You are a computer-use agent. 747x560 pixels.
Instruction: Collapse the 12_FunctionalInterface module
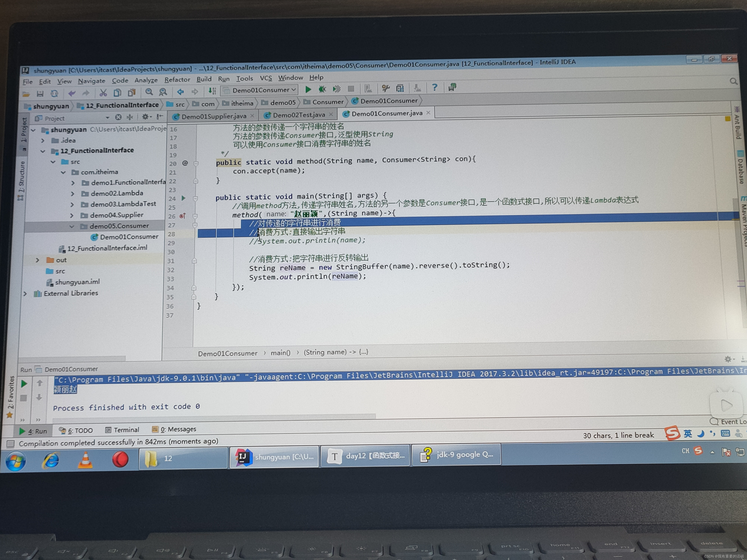pos(43,151)
